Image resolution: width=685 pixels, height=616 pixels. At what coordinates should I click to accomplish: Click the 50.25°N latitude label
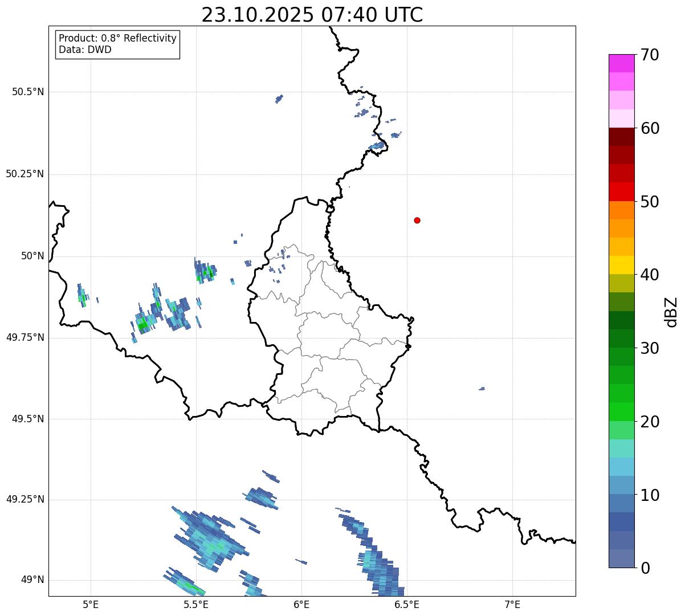(x=25, y=174)
